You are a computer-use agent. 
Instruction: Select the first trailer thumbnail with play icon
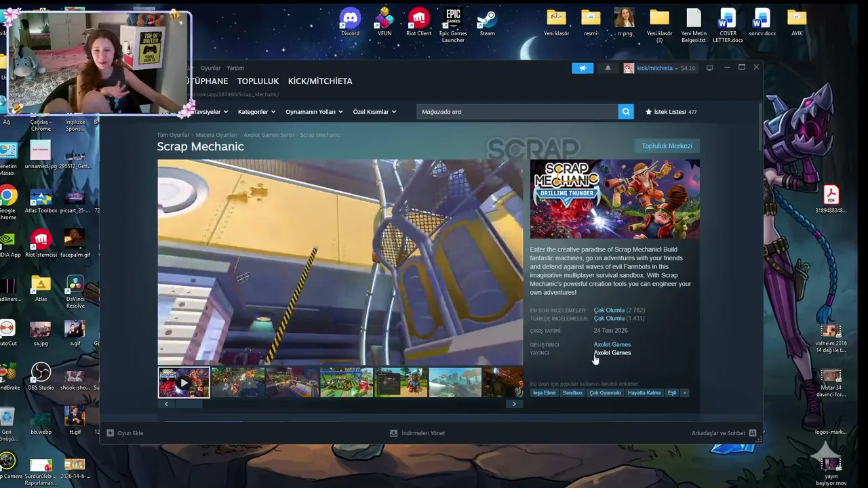click(x=184, y=383)
